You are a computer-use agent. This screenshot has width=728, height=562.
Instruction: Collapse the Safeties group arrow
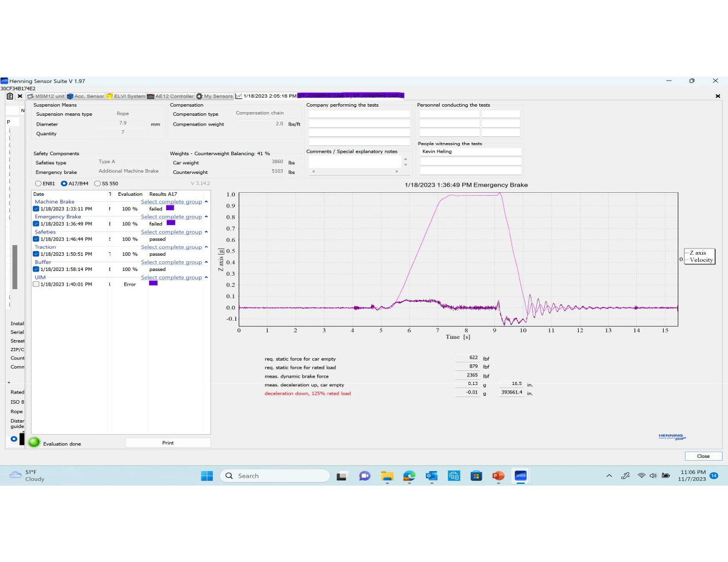point(206,232)
